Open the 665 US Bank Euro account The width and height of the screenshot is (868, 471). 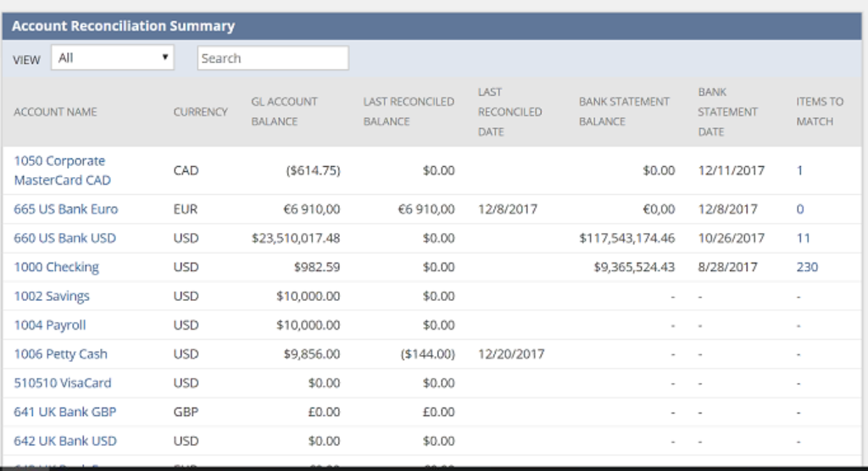[x=66, y=209]
